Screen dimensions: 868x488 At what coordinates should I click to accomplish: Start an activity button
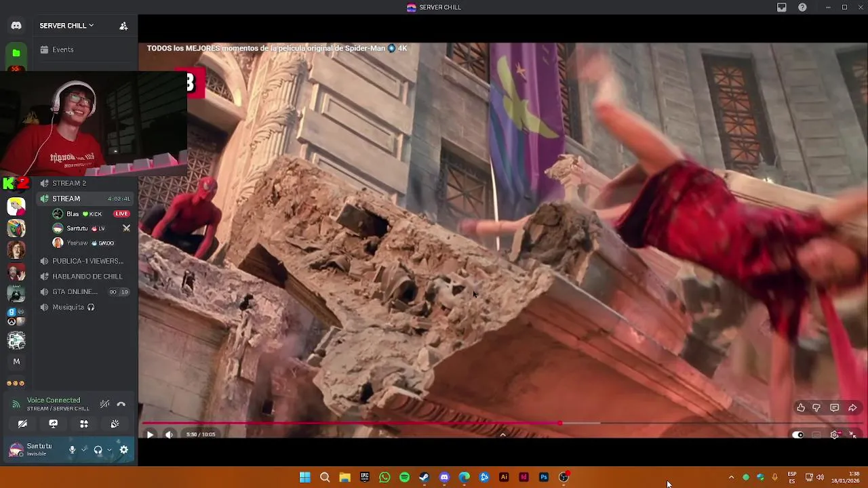pyautogui.click(x=84, y=424)
